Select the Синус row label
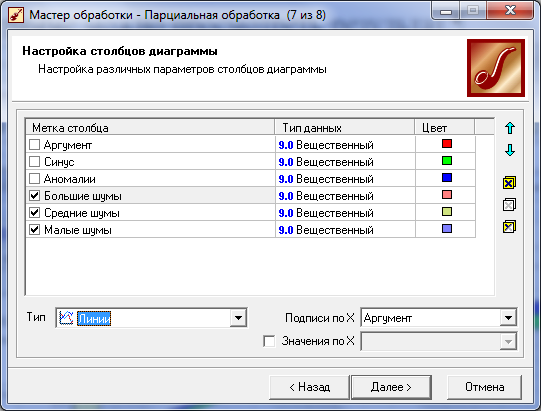Screen dimensions: 541x411 tap(59, 162)
